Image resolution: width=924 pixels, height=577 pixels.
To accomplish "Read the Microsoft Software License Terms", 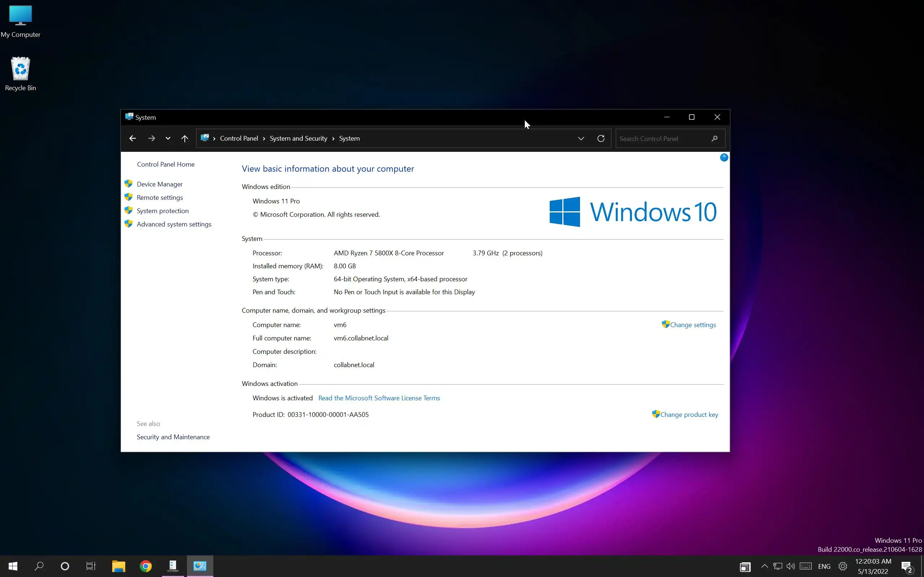I will click(x=379, y=398).
